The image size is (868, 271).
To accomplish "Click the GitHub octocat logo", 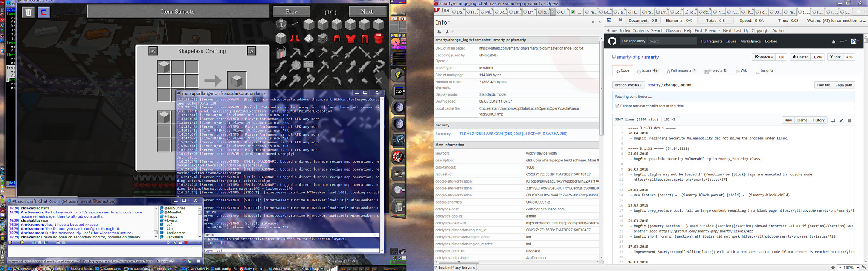I will pyautogui.click(x=612, y=41).
